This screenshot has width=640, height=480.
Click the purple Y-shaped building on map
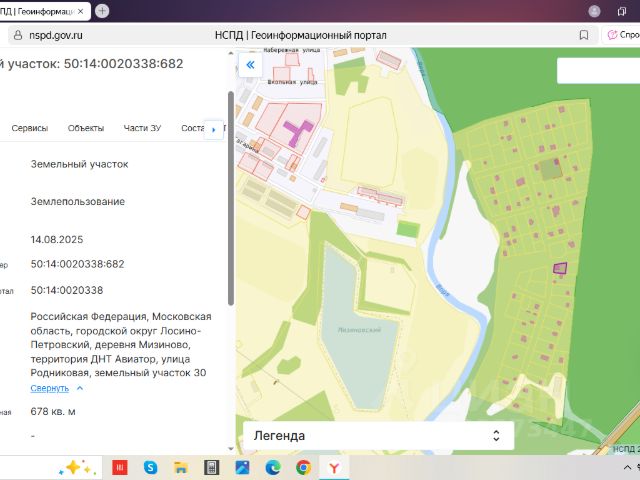[x=298, y=132]
